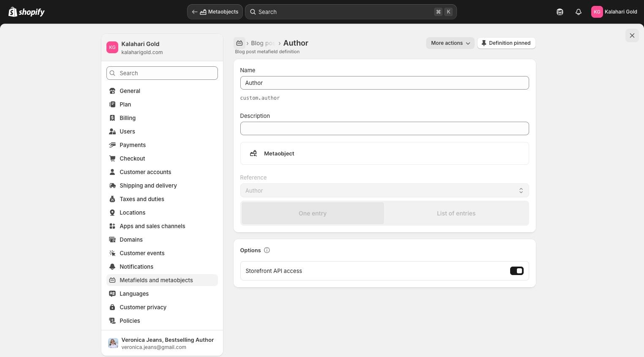The height and width of the screenshot is (357, 644).
Task: Click the Locations pin icon
Action: pyautogui.click(x=112, y=213)
